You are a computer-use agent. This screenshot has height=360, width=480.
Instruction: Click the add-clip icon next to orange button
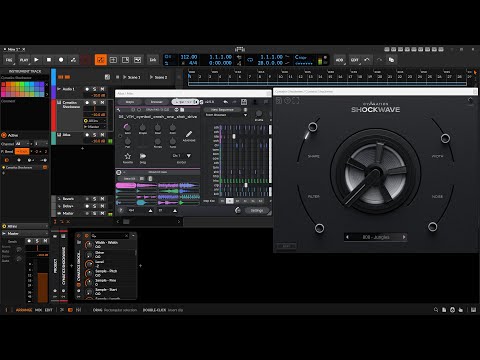click(x=113, y=60)
